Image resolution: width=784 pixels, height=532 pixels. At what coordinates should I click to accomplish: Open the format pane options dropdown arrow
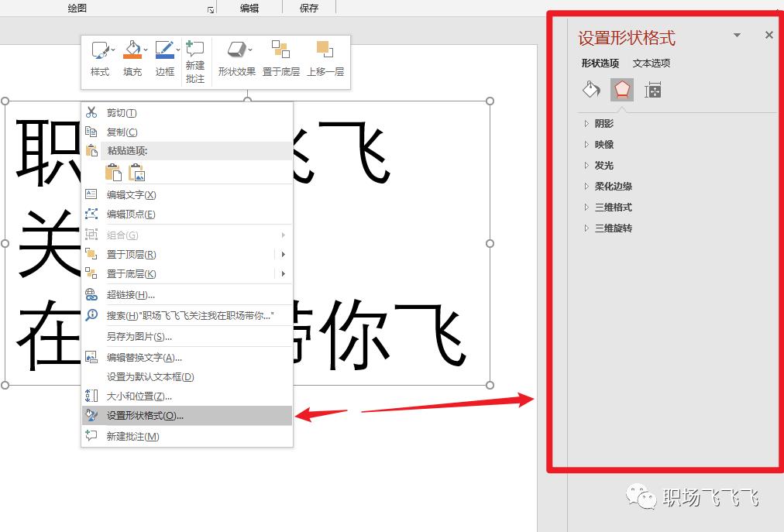pyautogui.click(x=737, y=36)
